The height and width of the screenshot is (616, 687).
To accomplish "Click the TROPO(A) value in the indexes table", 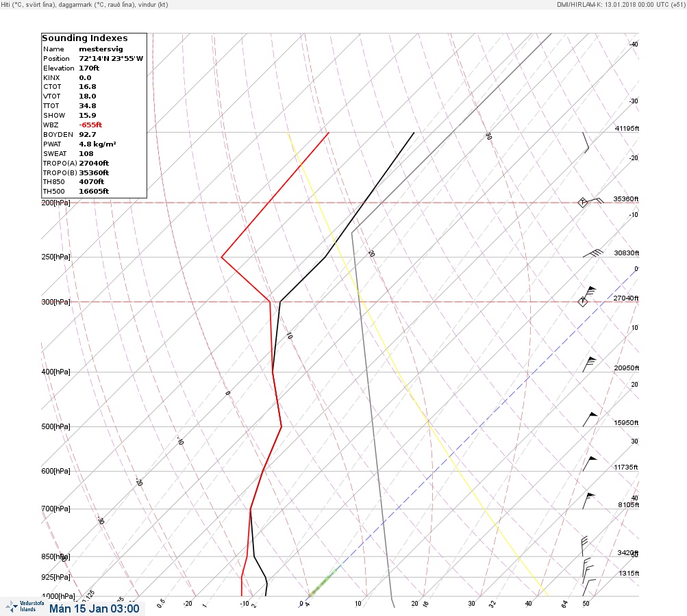I will tap(94, 164).
